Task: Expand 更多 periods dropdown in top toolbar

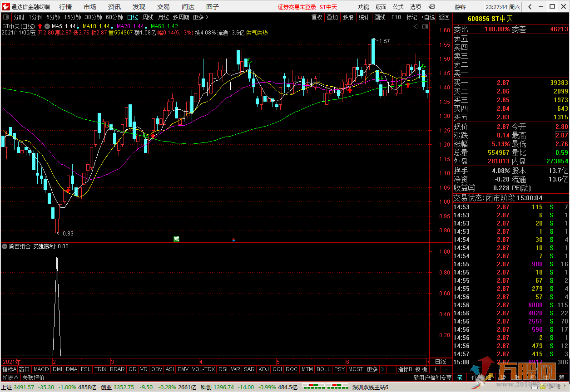Action: pyautogui.click(x=201, y=17)
